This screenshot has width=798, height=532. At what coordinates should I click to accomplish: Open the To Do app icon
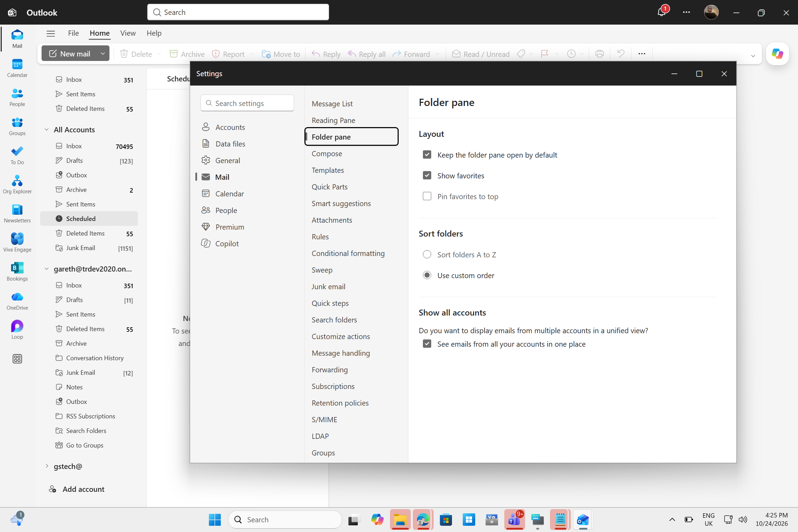(x=17, y=156)
